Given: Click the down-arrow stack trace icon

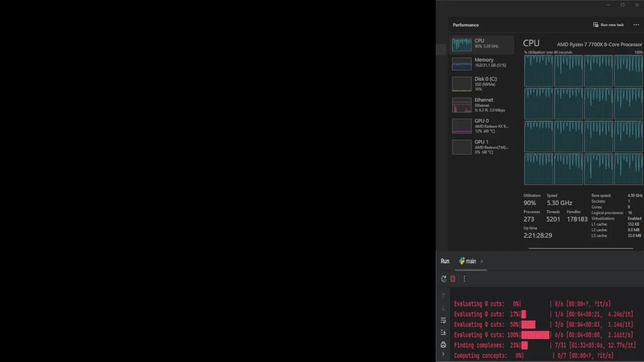Looking at the screenshot, I should [x=443, y=308].
